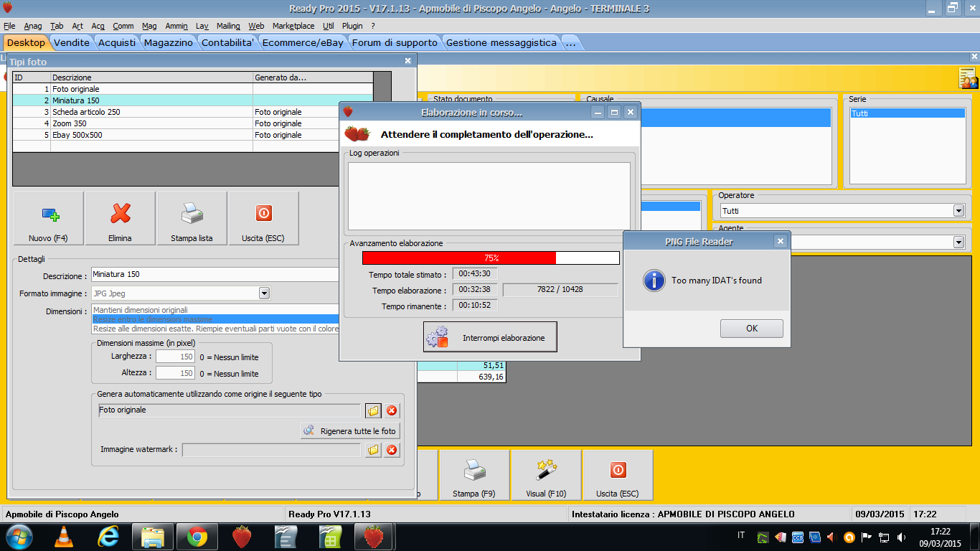Click Stampa (F9) printer button
Viewport: 980px width, 551px height.
tap(474, 475)
